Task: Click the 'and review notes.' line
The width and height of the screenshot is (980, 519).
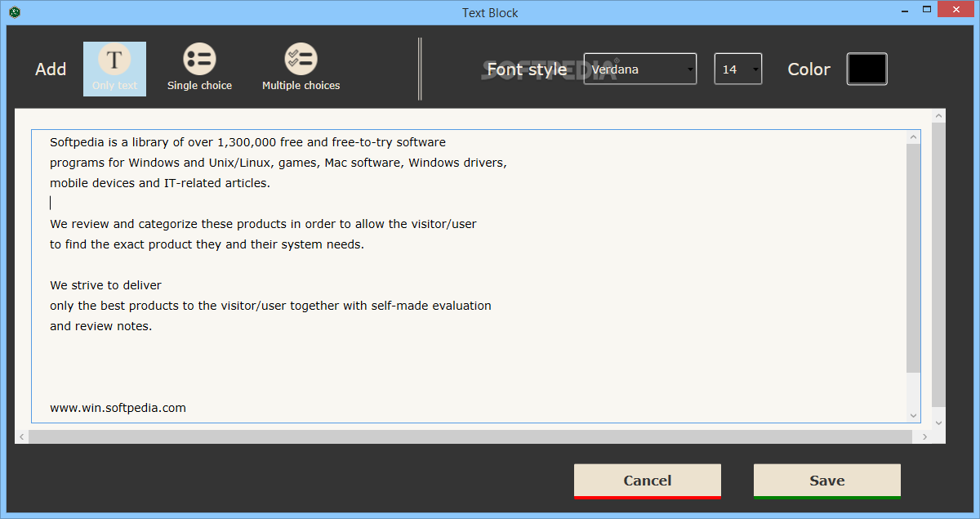Action: point(100,326)
